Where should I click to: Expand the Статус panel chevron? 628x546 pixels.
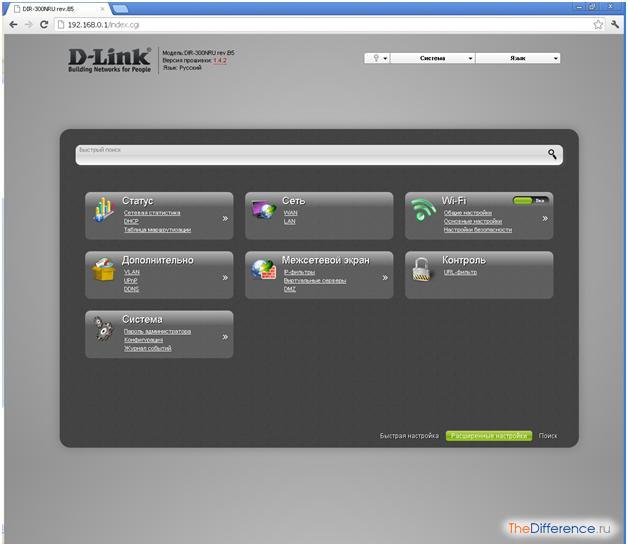pos(225,218)
